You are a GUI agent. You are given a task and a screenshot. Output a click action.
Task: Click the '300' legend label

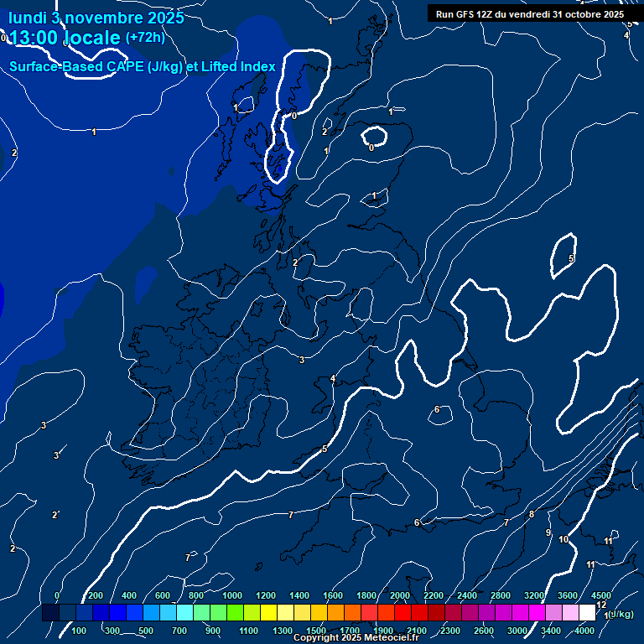[x=112, y=631]
